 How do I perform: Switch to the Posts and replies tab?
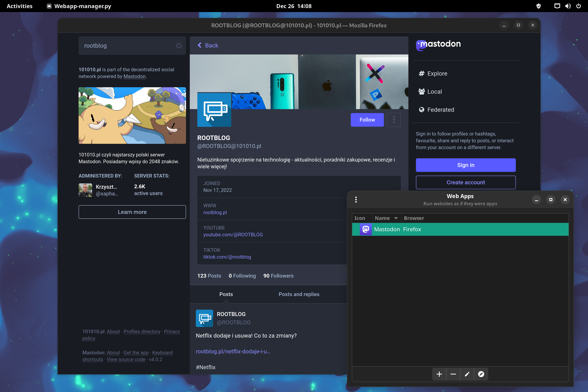(x=299, y=294)
